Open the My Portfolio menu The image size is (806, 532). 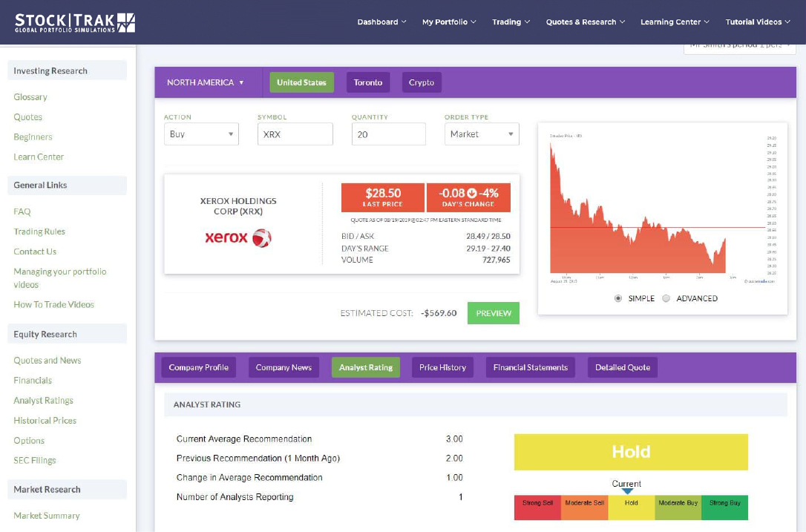click(x=449, y=22)
